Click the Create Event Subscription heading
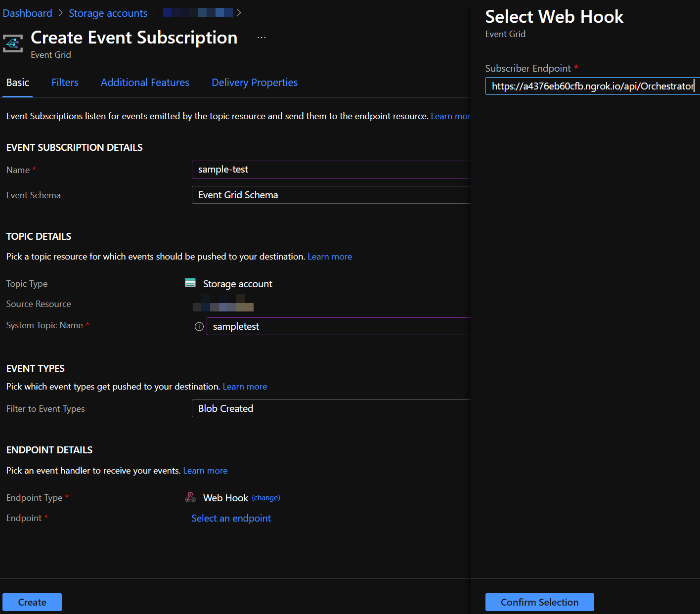 click(134, 38)
